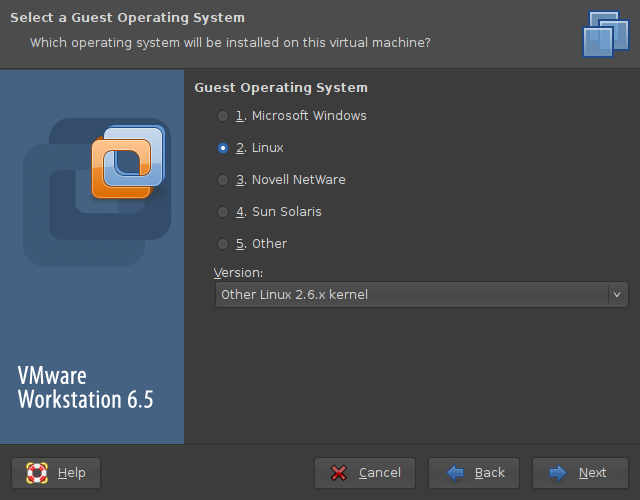The height and width of the screenshot is (500, 640).
Task: Click the 'Select a Guest Operating System' title
Action: [127, 18]
